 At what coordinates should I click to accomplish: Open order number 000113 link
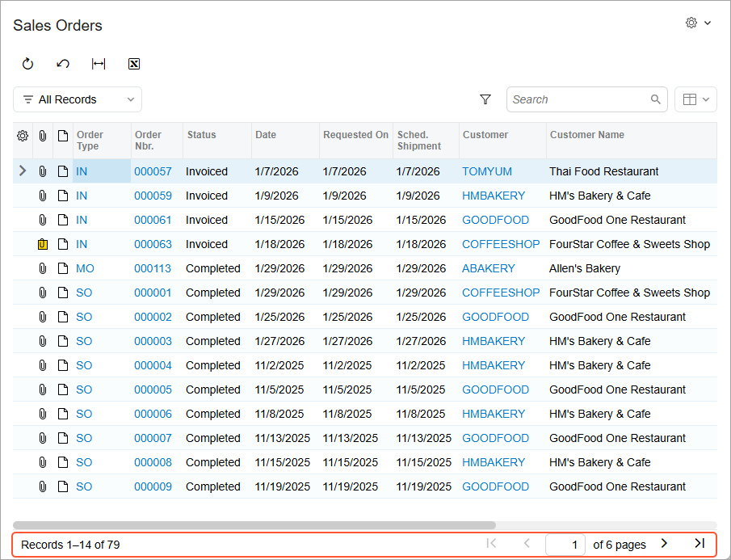[153, 268]
